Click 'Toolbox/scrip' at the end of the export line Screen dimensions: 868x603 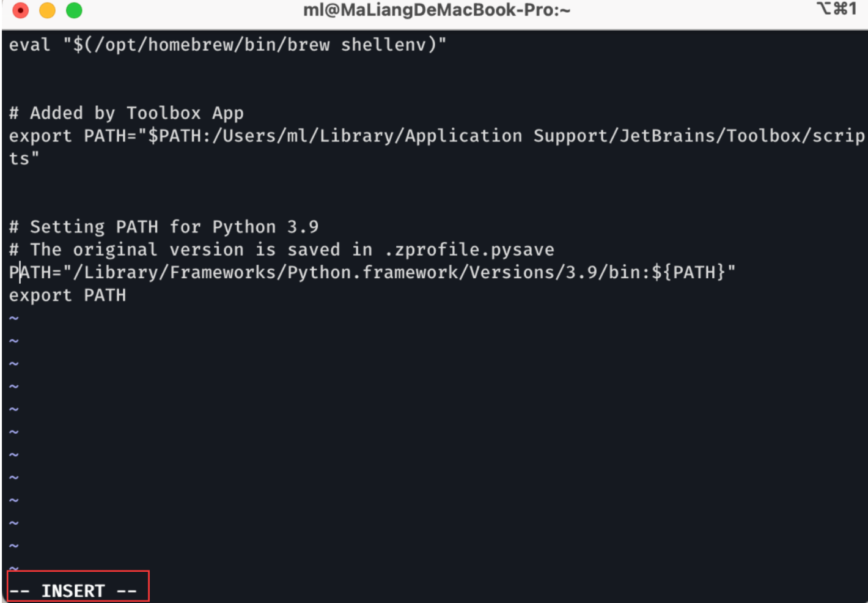[795, 136]
